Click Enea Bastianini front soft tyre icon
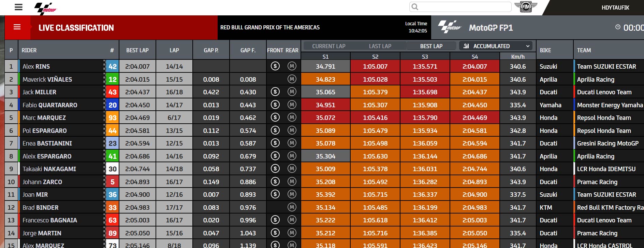The width and height of the screenshot is (644, 248). point(275,143)
